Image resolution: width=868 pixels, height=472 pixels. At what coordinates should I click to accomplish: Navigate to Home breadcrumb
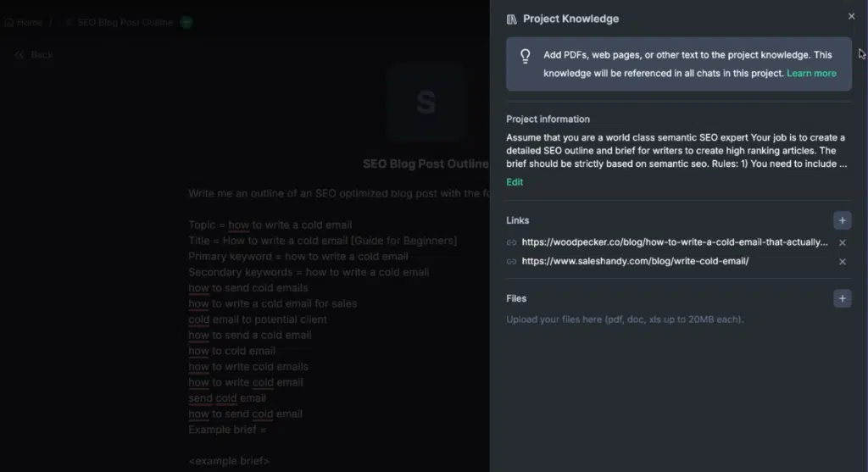pyautogui.click(x=23, y=23)
